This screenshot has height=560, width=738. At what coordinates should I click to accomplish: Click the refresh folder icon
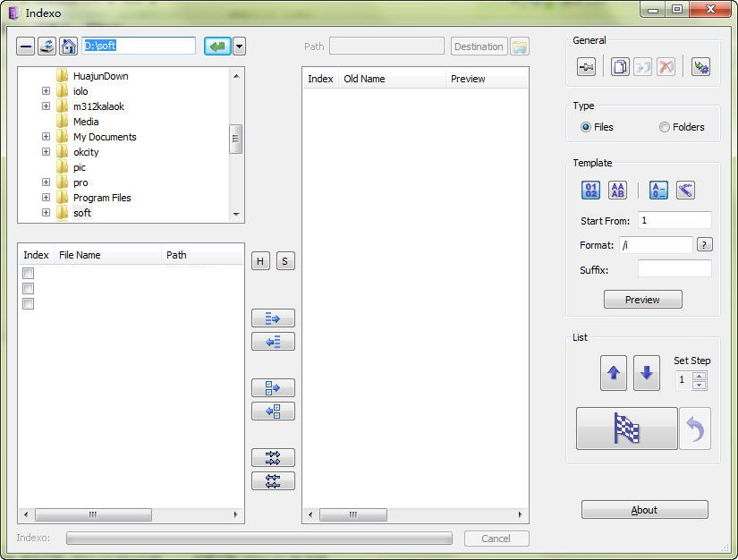point(47,47)
